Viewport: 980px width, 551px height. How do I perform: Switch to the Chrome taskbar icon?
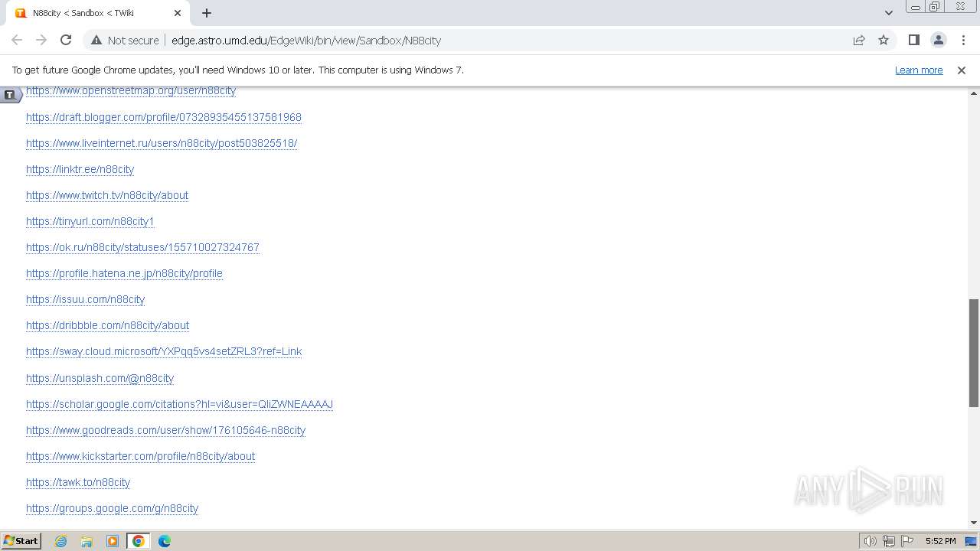pos(138,541)
